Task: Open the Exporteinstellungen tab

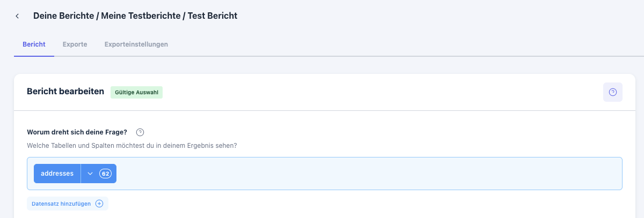Action: (136, 44)
